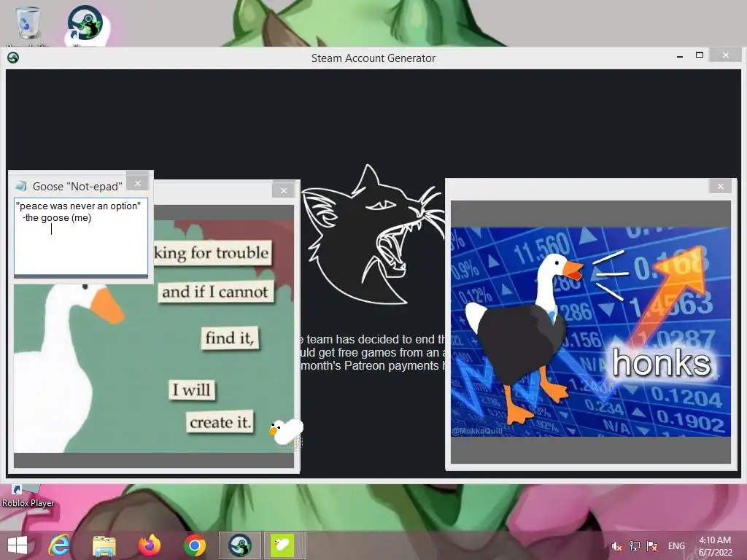747x560 pixels.
Task: Switch to Steam Account Generator taskbar item
Action: pos(239,545)
